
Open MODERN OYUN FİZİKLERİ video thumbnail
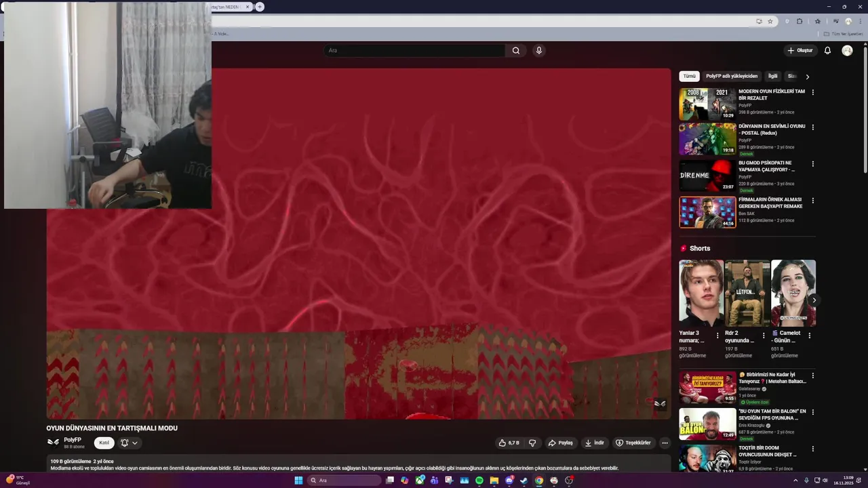707,104
